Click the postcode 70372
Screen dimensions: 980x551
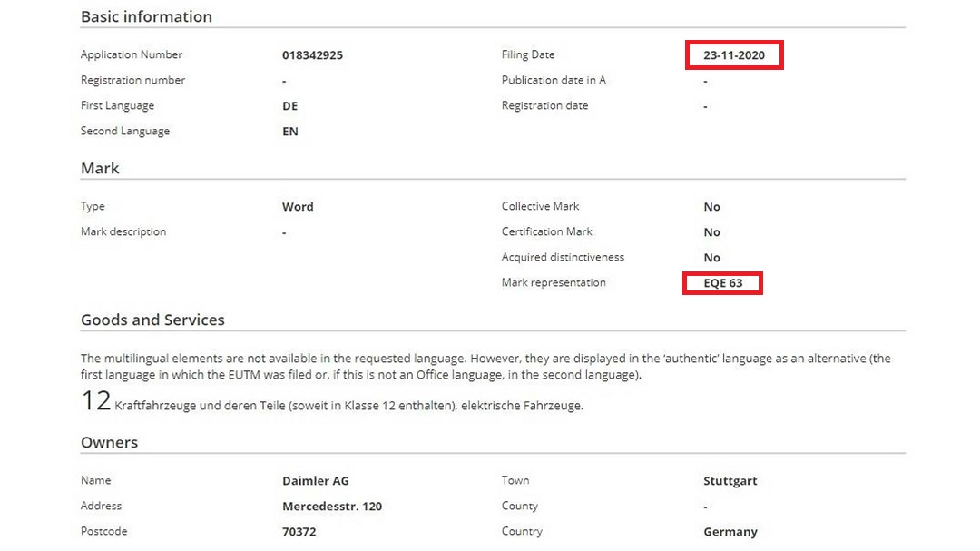click(x=299, y=531)
